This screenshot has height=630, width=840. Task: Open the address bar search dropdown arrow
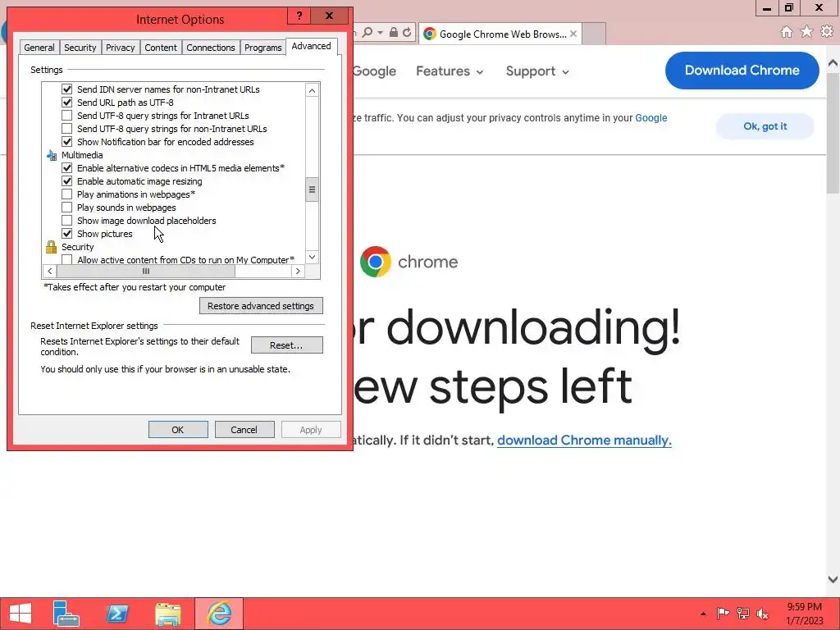point(380,33)
